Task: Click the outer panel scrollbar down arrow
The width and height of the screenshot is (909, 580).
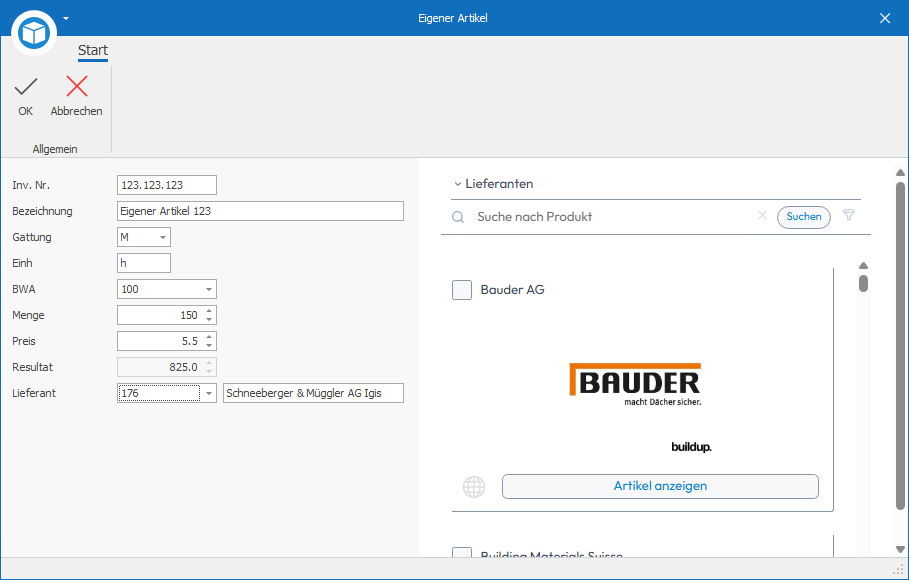Action: (900, 549)
